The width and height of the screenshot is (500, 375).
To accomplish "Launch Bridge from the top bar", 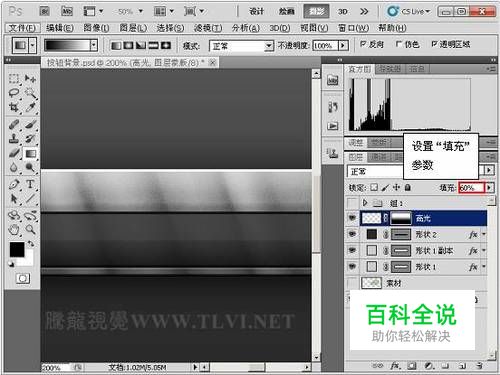I will [45, 12].
